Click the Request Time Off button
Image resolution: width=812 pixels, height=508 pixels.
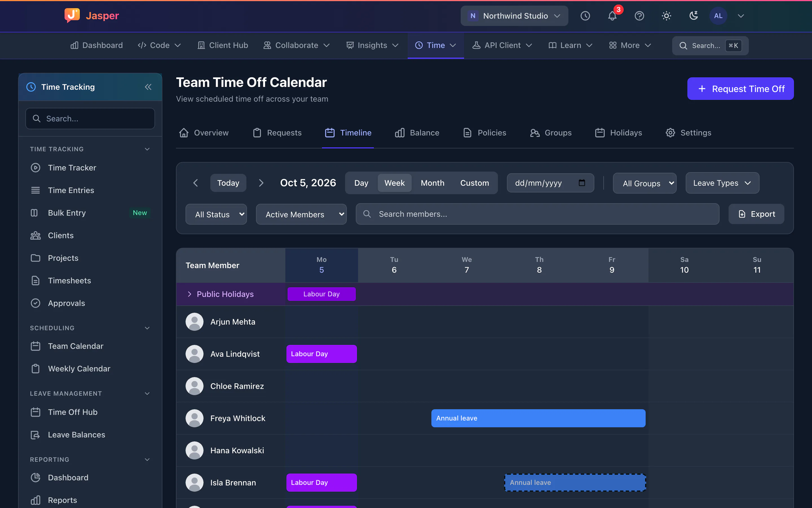740,89
